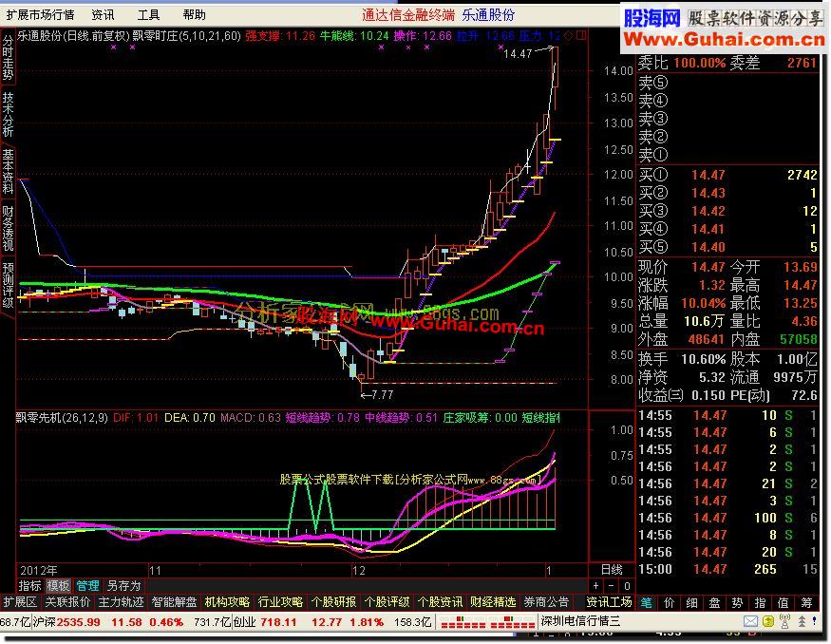The width and height of the screenshot is (831, 644).
Task: Open the 资讯工场 tab
Action: tap(610, 602)
